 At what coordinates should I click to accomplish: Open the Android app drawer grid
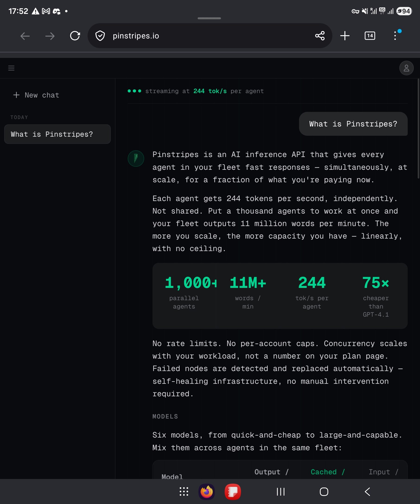pyautogui.click(x=184, y=491)
